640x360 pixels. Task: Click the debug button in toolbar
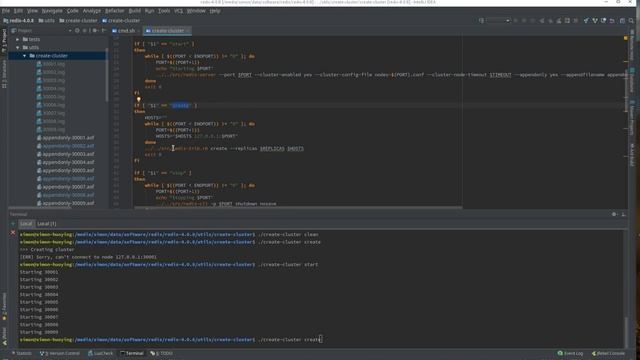(524, 20)
